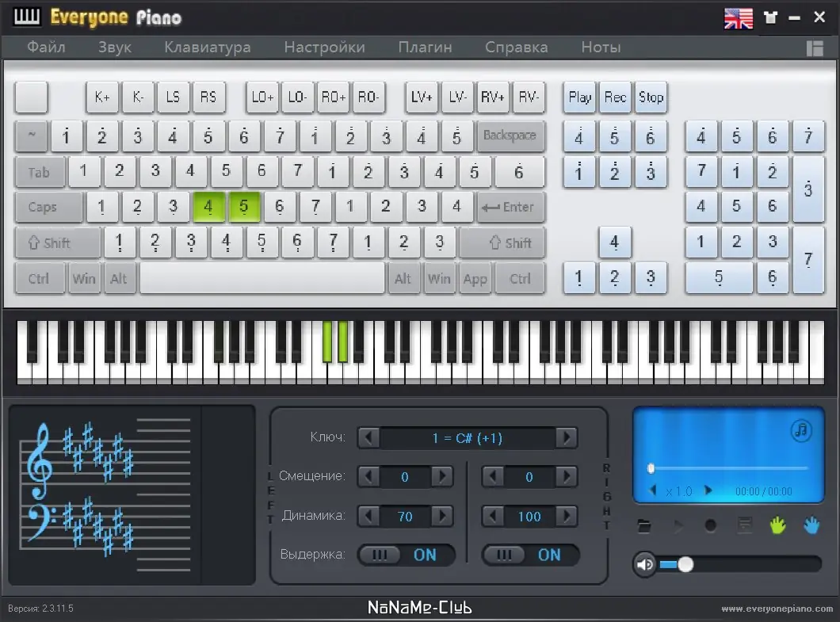
Task: Click the LV+ key
Action: click(422, 97)
